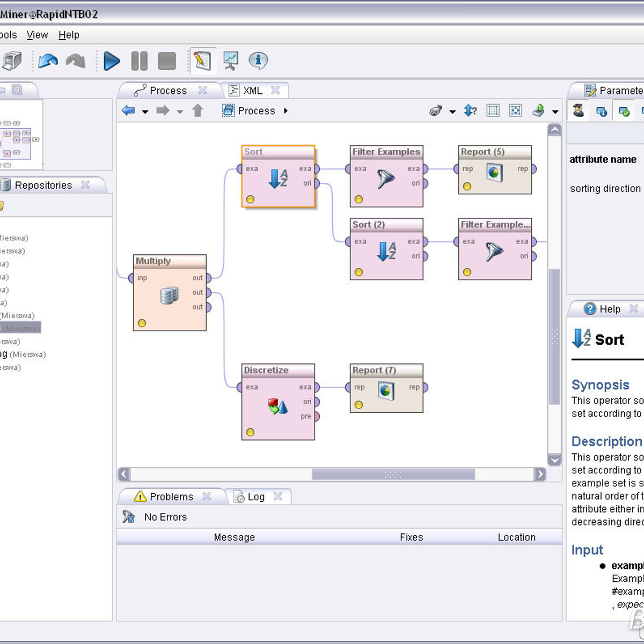
Task: Open the back history dropdown arrow
Action: click(x=145, y=112)
